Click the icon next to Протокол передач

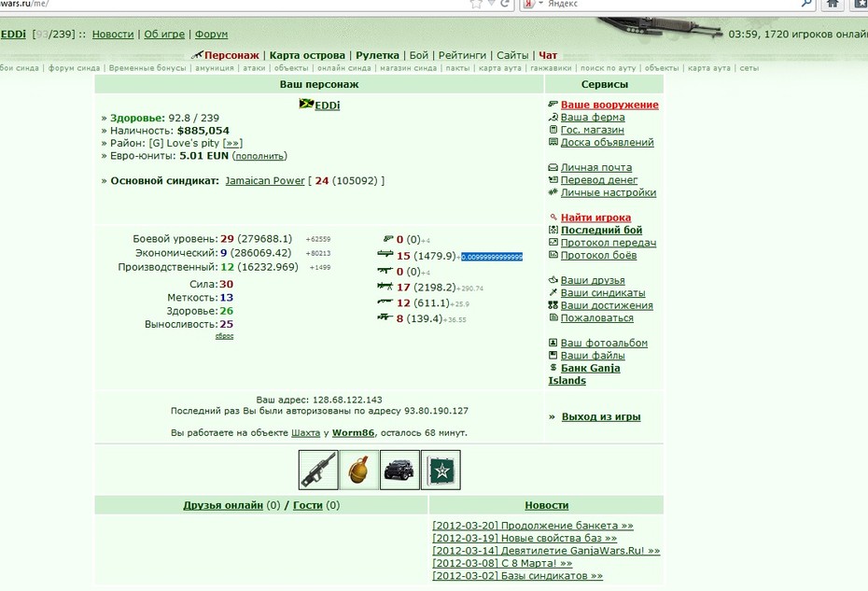(553, 242)
